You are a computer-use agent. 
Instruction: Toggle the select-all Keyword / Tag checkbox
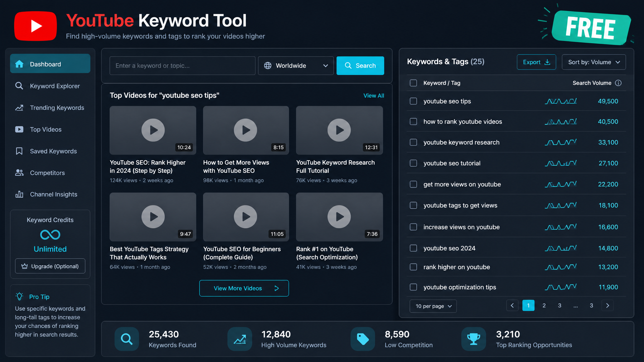point(414,83)
